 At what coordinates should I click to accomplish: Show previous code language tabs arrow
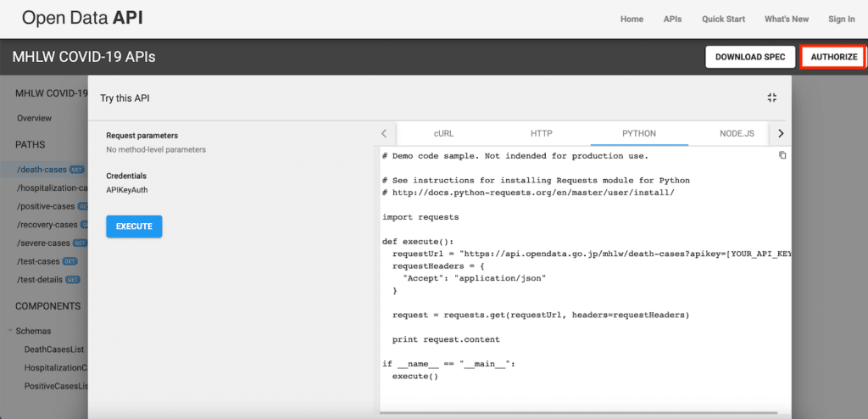384,133
